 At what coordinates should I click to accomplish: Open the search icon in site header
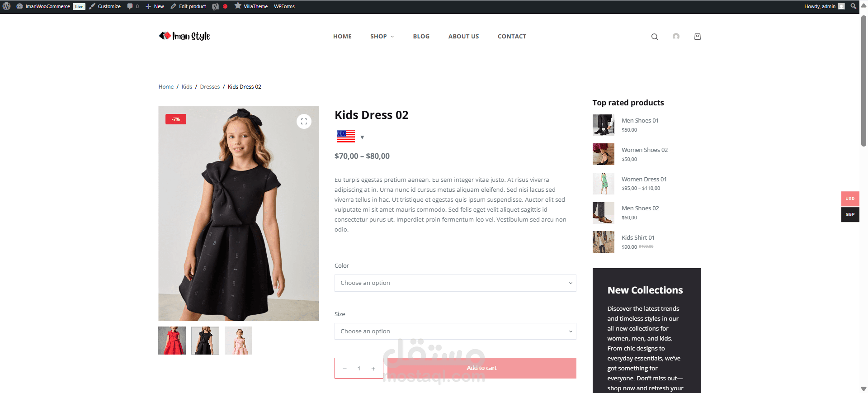click(654, 37)
